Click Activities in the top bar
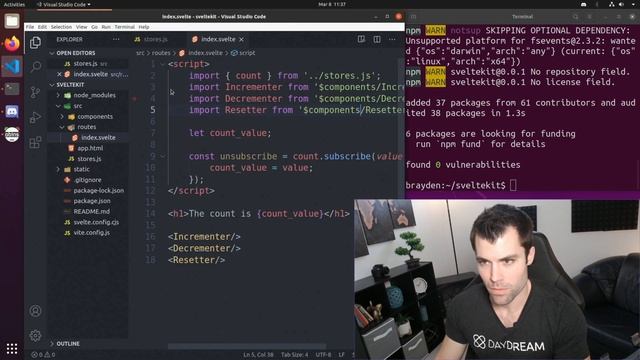 tap(14, 4)
